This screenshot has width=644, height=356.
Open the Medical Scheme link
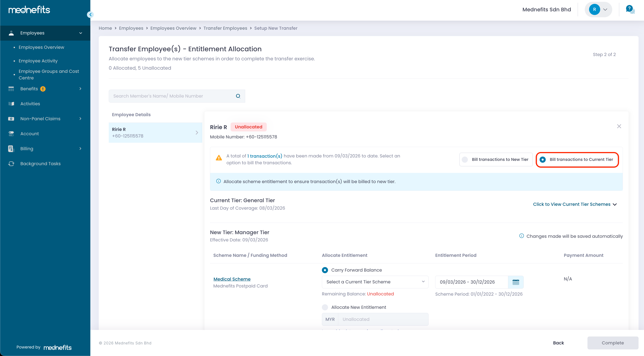click(x=232, y=279)
